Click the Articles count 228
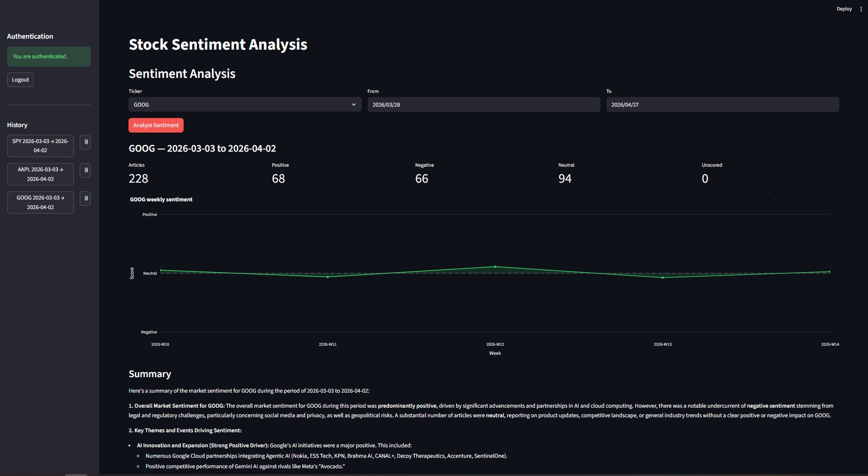The image size is (868, 476). (139, 179)
